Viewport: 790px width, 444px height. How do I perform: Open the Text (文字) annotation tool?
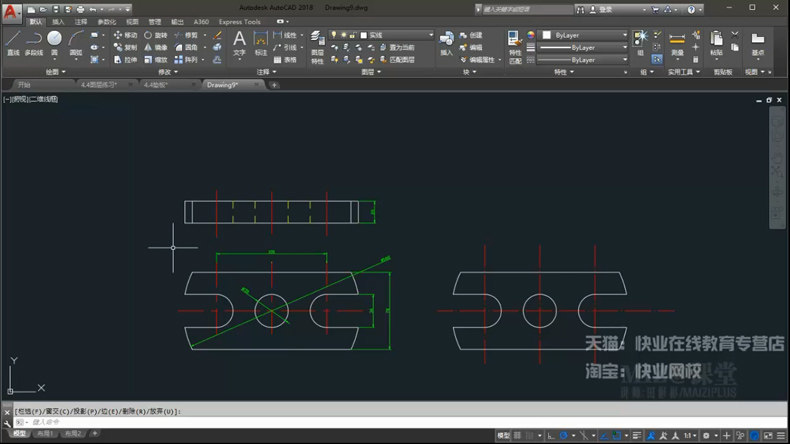(x=239, y=42)
